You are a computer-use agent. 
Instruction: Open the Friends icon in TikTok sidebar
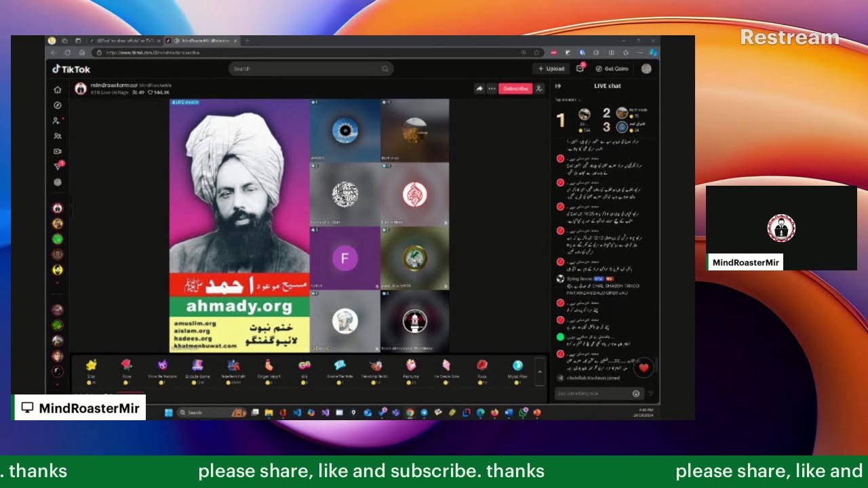pos(58,136)
